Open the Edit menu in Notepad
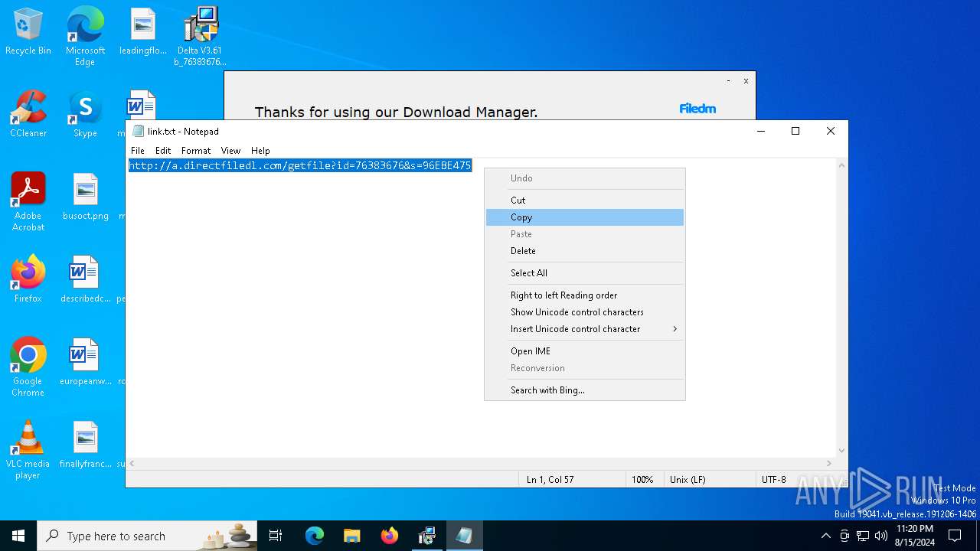 [x=163, y=151]
